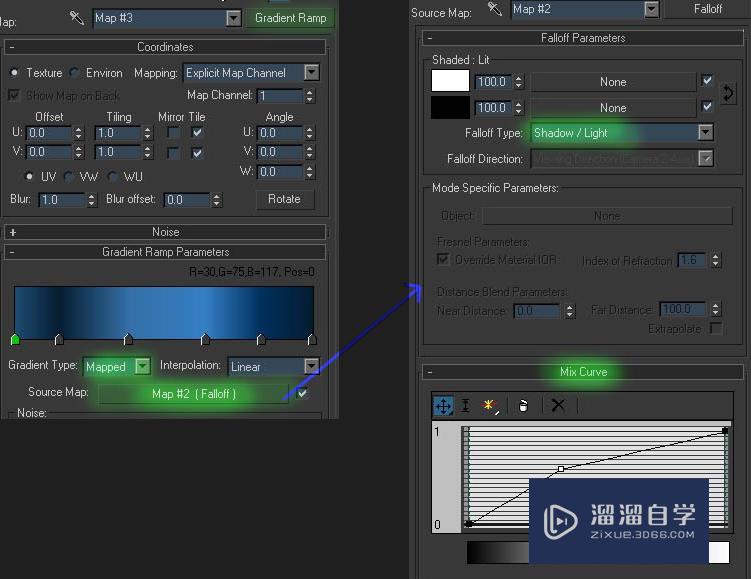Click the white color amount 100.0 field
The image size is (751, 579).
pos(493,82)
